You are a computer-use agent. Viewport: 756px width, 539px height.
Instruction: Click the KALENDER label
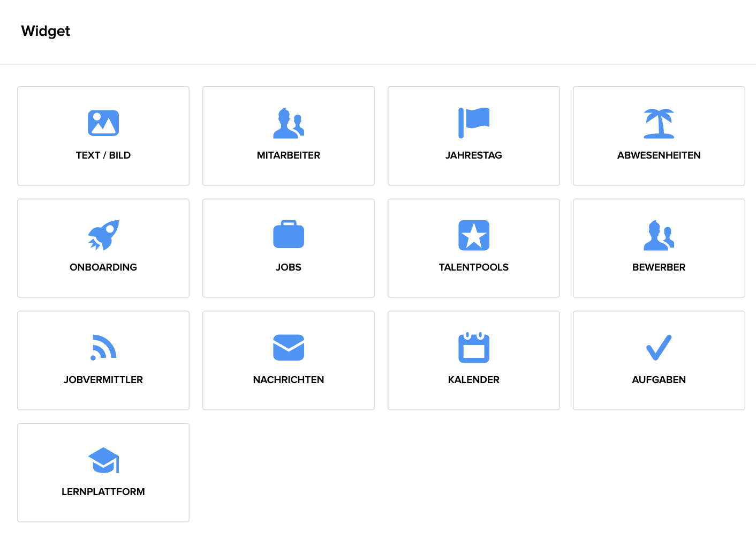(x=474, y=380)
